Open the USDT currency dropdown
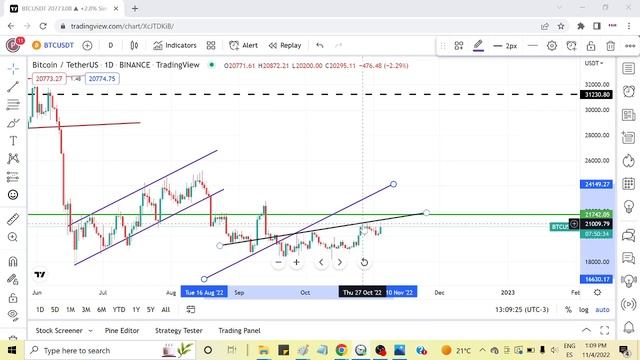Viewport: 640px width, 360px height. click(x=593, y=63)
